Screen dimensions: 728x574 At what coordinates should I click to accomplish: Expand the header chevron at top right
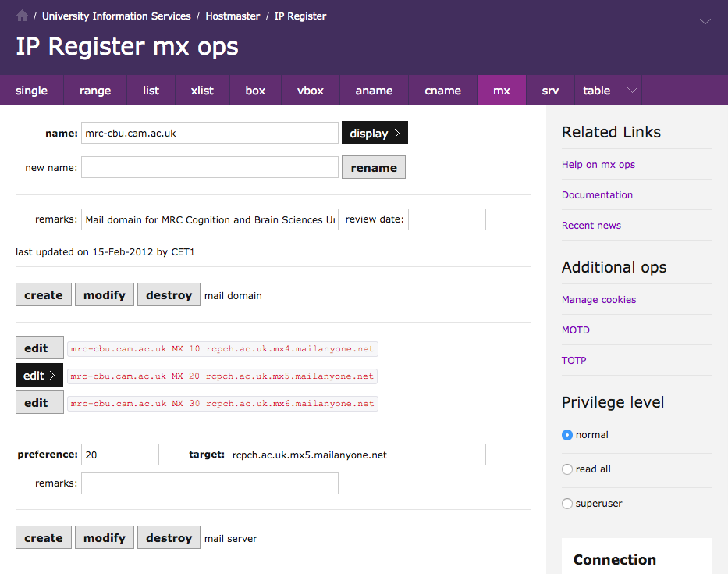tap(705, 22)
